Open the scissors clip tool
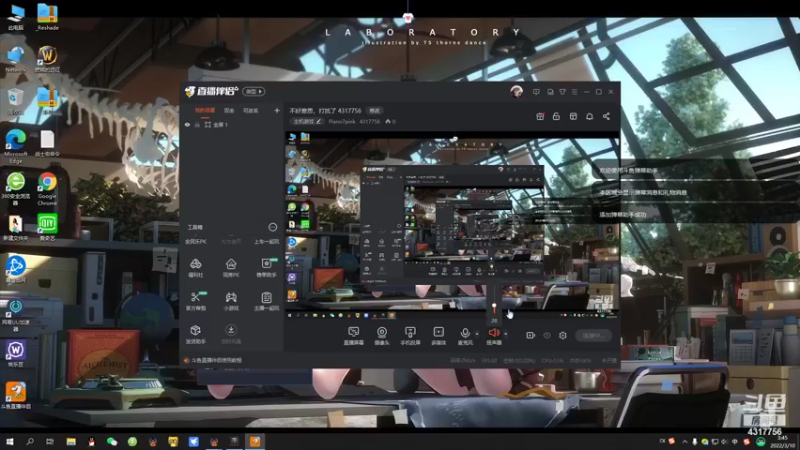The height and width of the screenshot is (450, 800). pos(196,301)
